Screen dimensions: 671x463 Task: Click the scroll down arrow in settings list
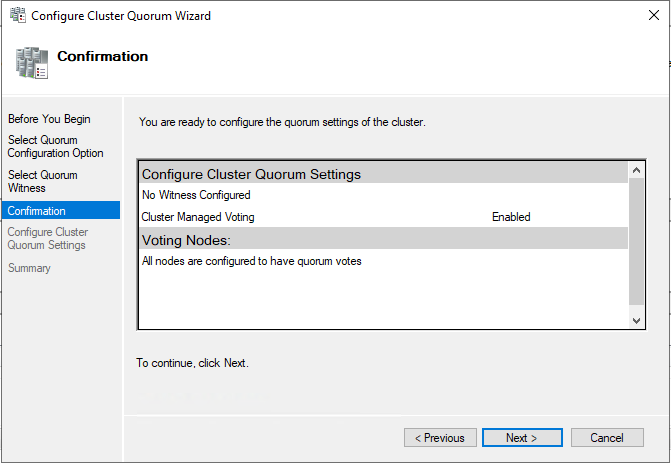[636, 321]
